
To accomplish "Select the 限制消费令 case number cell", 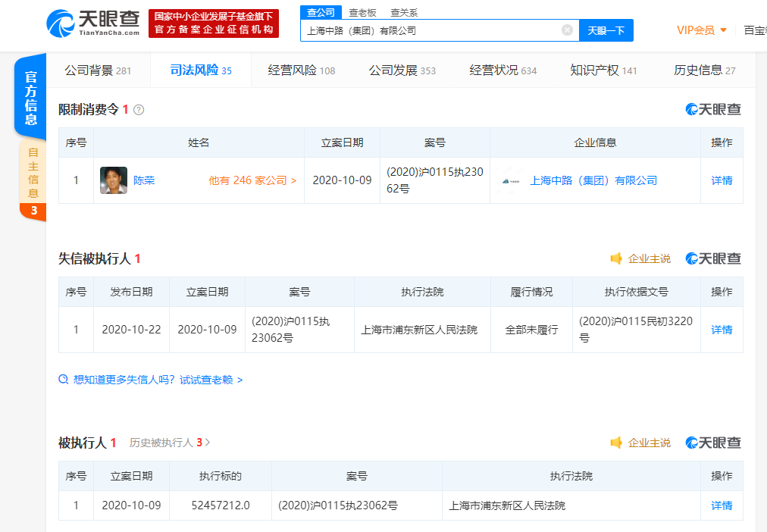I will tap(435, 180).
